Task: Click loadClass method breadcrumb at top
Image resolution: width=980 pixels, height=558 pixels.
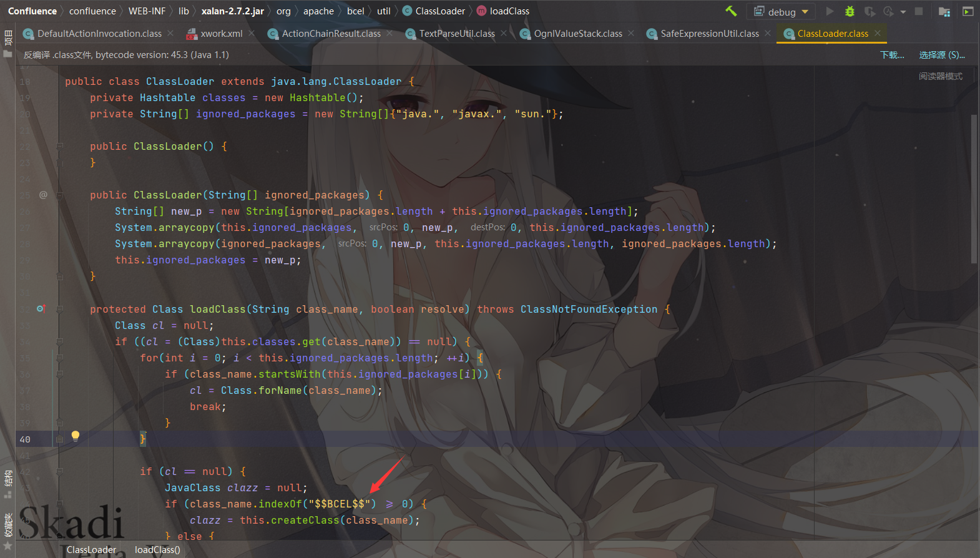Action: pos(503,11)
